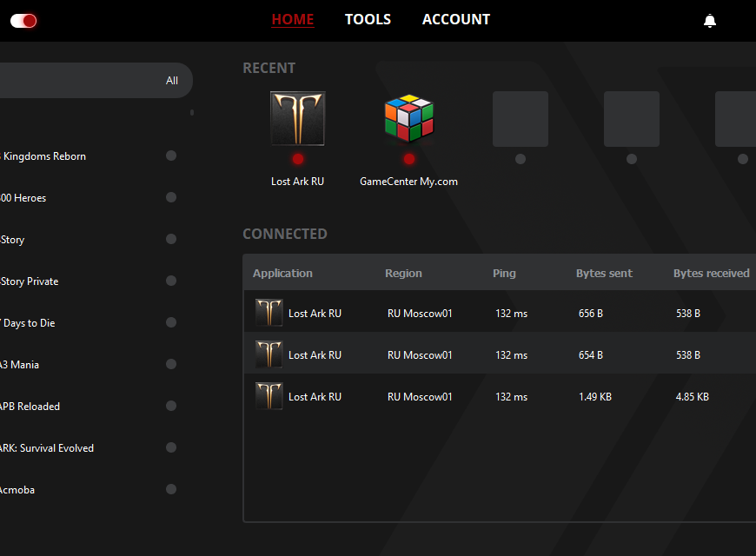Toggle the APB Reloaded status dot
Viewport: 756px width, 556px height.
[171, 406]
